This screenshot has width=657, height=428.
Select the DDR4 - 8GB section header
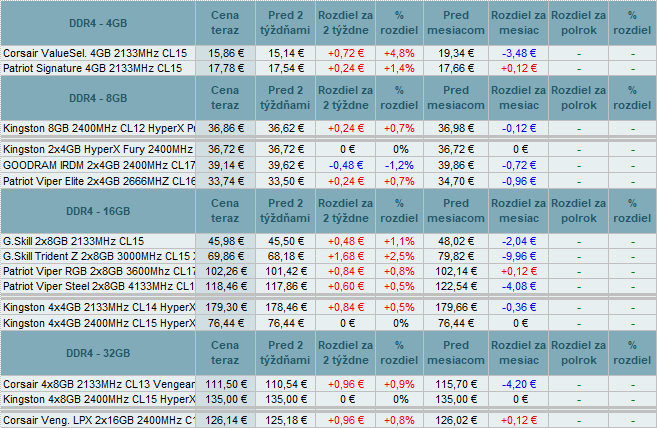pyautogui.click(x=98, y=98)
